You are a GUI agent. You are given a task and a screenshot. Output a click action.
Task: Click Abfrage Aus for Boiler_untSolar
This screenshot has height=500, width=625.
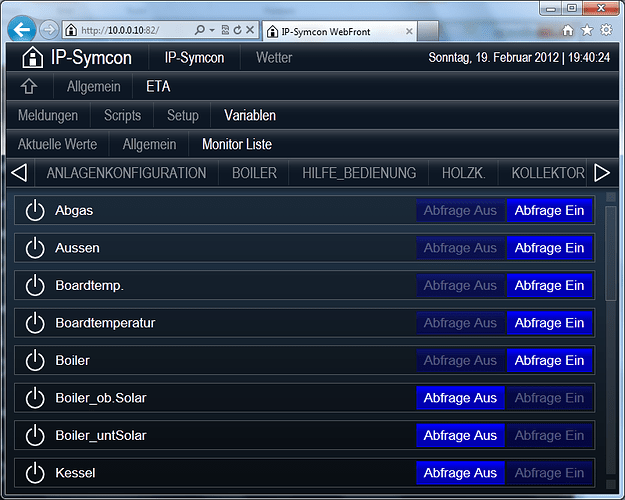coord(460,435)
